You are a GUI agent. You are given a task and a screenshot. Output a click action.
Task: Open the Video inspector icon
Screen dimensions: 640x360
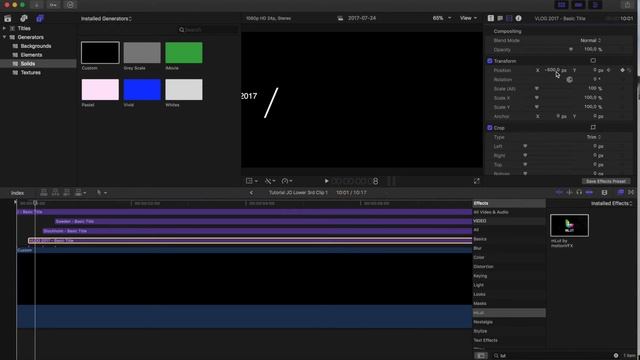coord(509,18)
